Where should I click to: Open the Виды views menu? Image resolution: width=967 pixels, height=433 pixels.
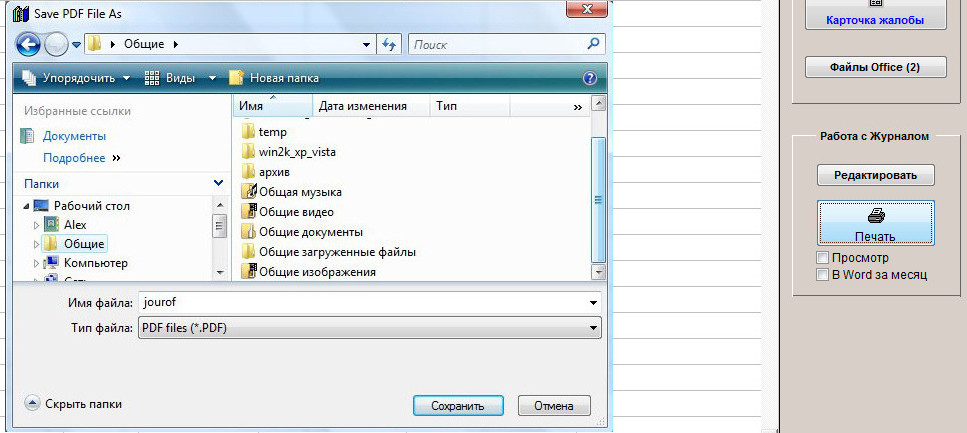[170, 78]
